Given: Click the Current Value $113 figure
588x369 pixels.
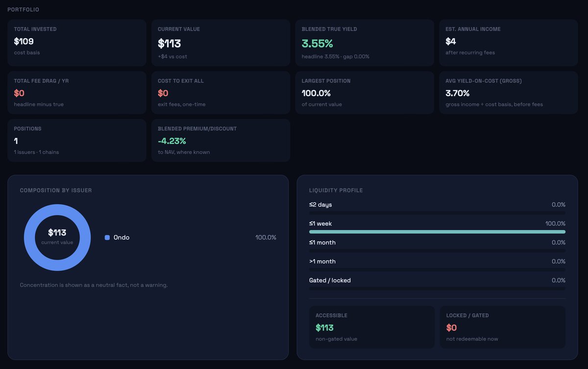Looking at the screenshot, I should tap(169, 44).
